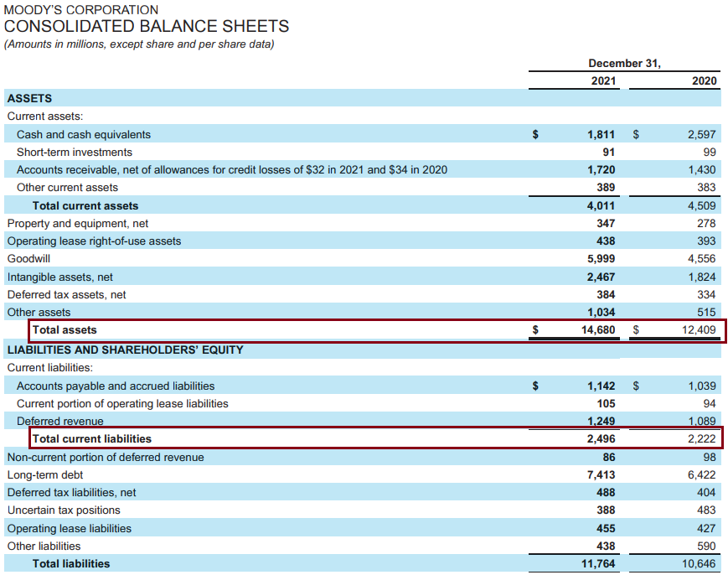Select the Moody's Corporation heading text
The image size is (728, 575).
click(x=81, y=10)
